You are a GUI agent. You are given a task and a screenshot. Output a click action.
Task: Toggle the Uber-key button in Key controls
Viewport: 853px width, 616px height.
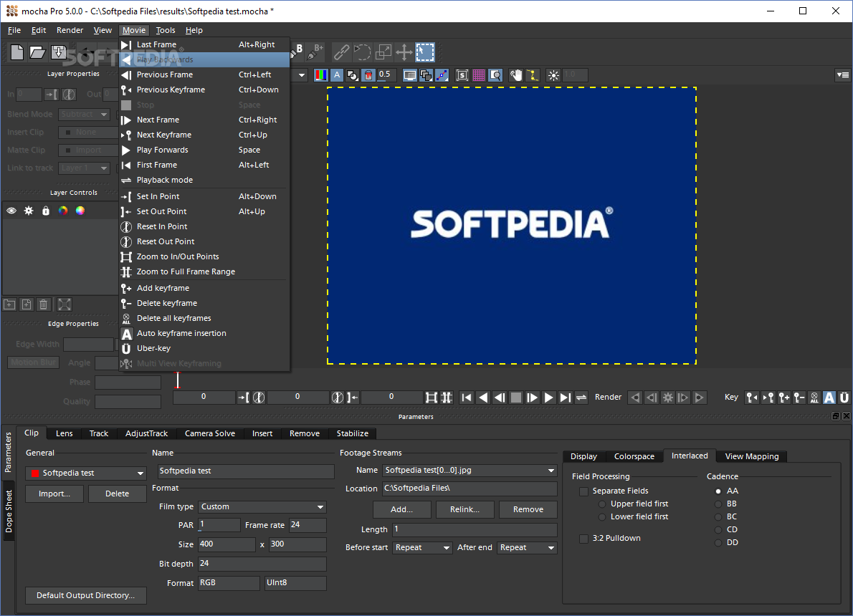(844, 398)
